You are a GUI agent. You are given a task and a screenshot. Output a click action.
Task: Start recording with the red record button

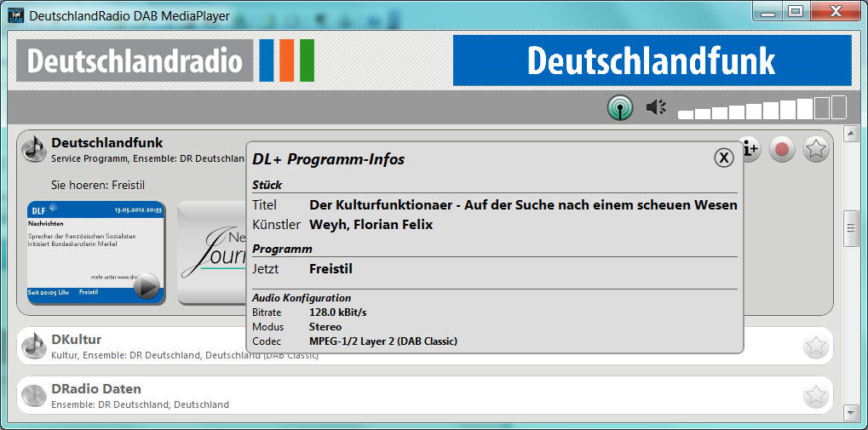point(782,149)
